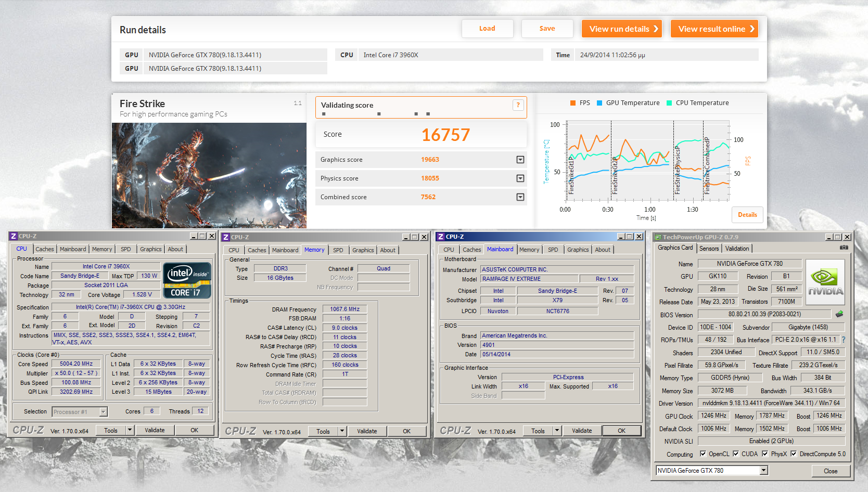Click the manufacturer value ASUSTeK COMPUTER INC.

[557, 269]
